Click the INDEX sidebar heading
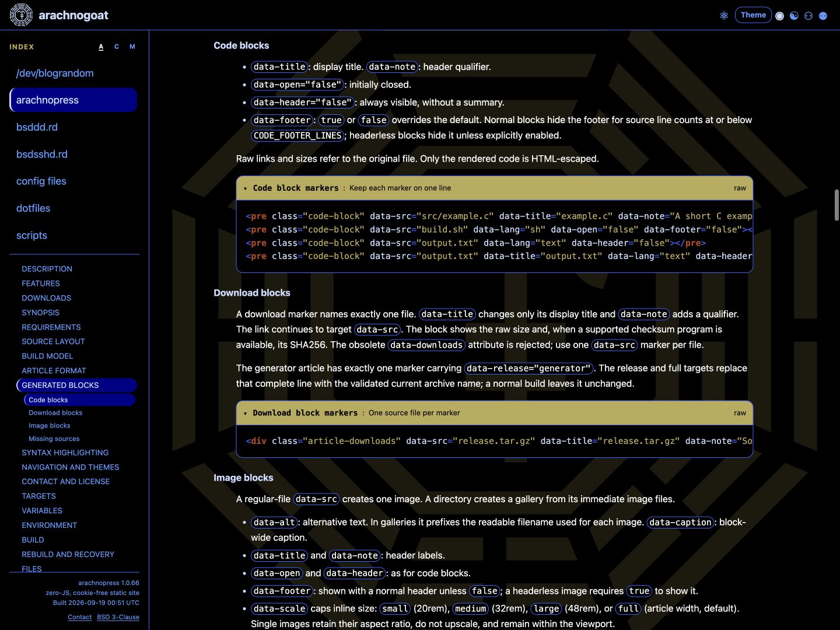Screen dimensions: 840x630 pyautogui.click(x=22, y=47)
